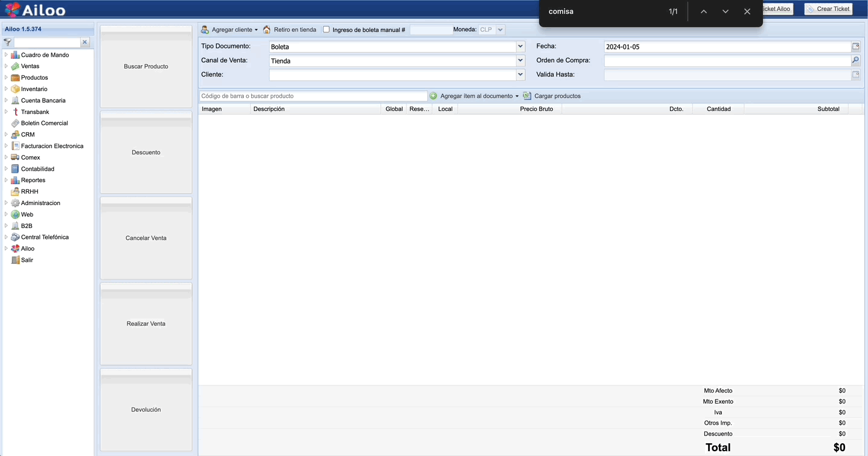Image resolution: width=868 pixels, height=456 pixels.
Task: Focus the boleta manual number field
Action: coord(431,30)
